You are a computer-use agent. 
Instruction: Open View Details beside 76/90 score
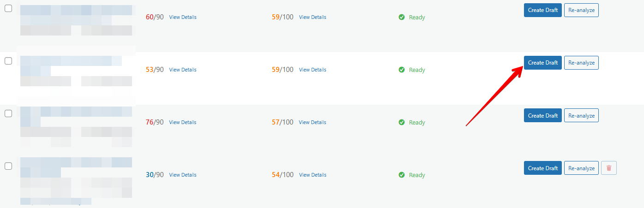point(182,123)
